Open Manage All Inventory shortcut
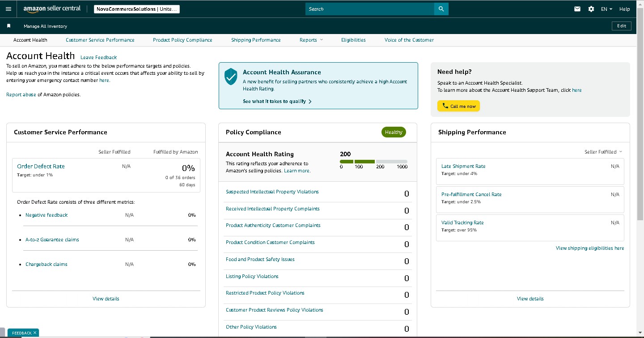The width and height of the screenshot is (644, 338). pos(45,26)
